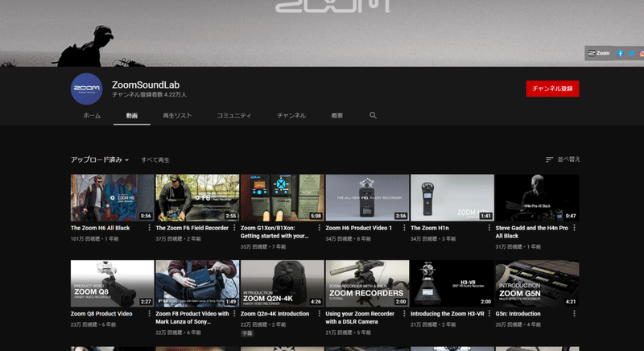Screen dimensions: 644x351
Task: Open the Zoom G1Xon/B1Xon Getting started title
Action: 275,232
